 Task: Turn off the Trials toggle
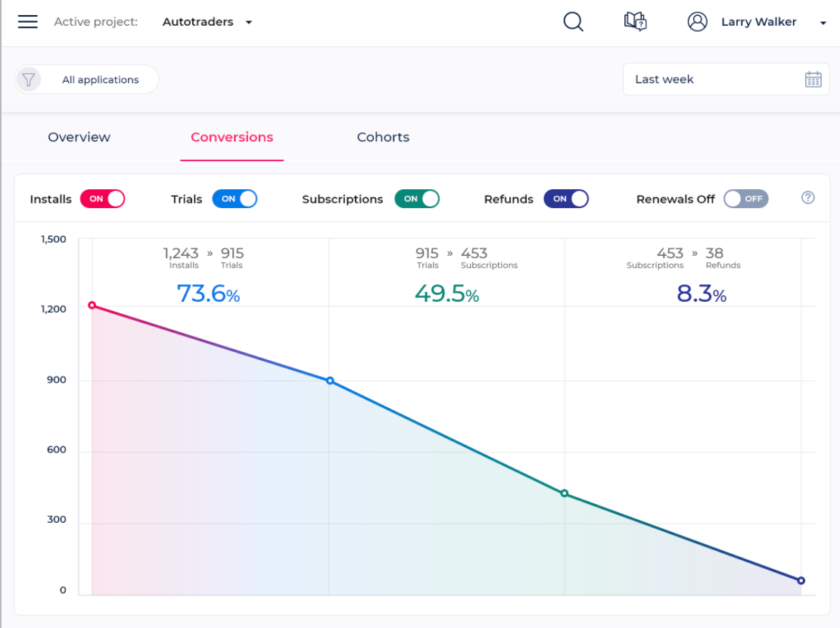(x=235, y=198)
